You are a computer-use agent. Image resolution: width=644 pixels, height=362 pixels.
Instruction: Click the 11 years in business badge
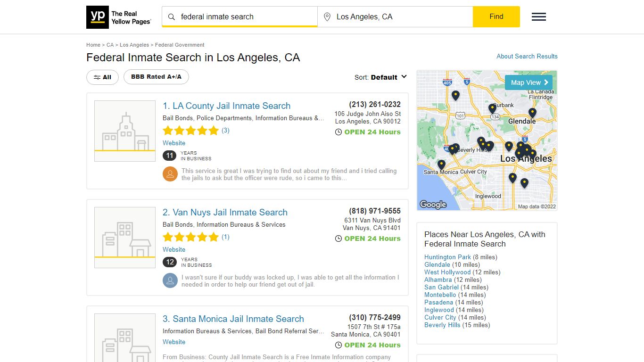(x=170, y=156)
